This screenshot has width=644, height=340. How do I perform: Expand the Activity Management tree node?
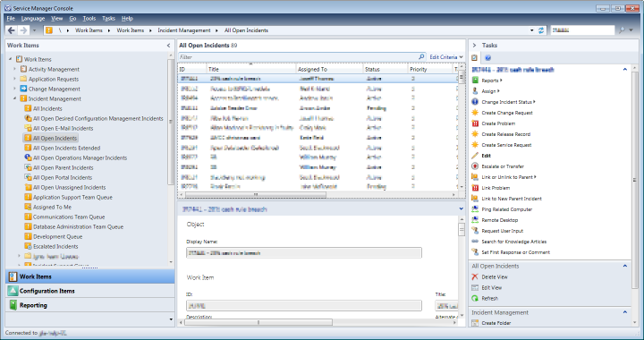pyautogui.click(x=15, y=69)
